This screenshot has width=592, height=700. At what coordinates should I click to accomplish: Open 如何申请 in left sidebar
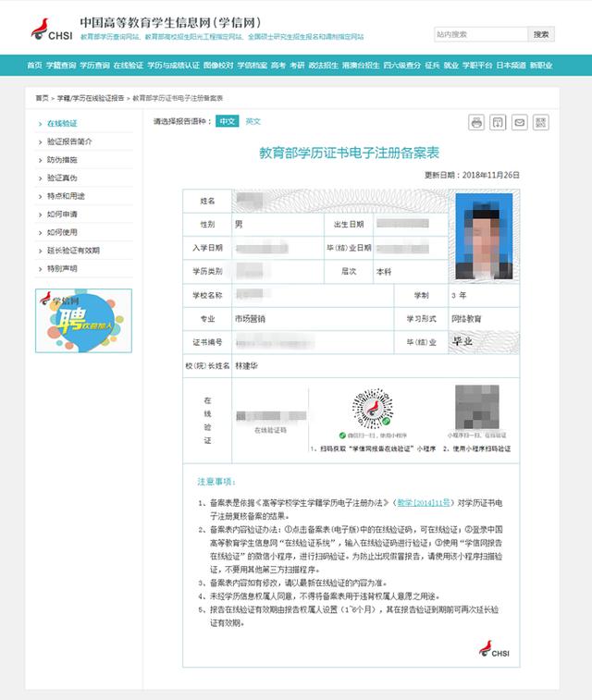63,214
